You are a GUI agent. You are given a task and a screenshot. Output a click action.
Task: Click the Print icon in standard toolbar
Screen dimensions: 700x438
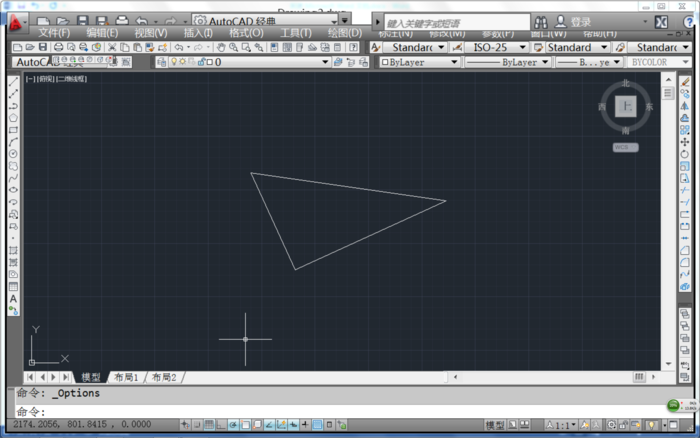coord(59,47)
